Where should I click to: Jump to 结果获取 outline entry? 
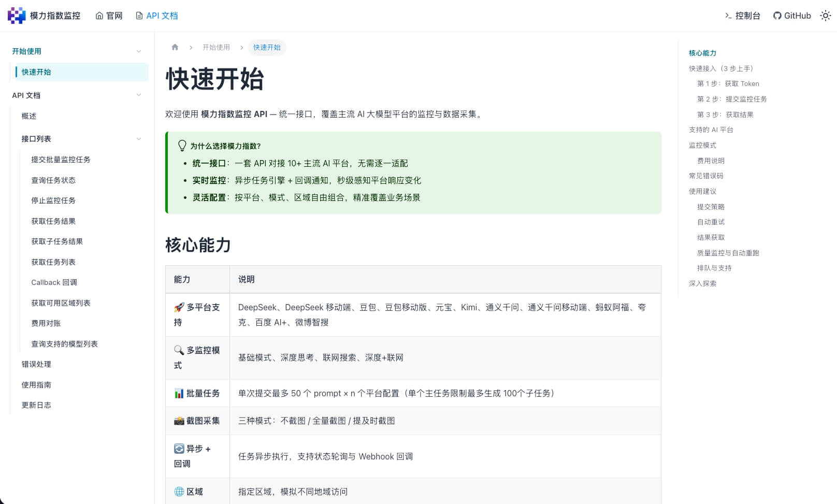711,237
